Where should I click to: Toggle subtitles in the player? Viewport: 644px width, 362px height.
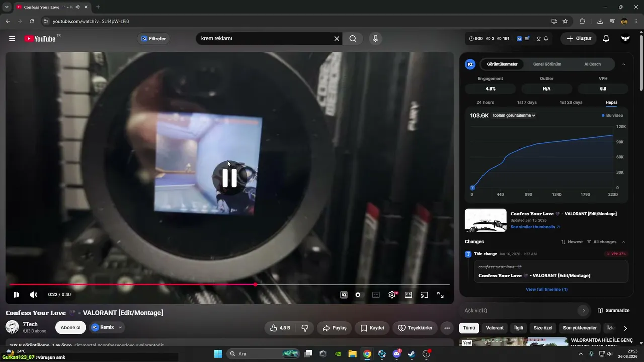[x=376, y=295]
